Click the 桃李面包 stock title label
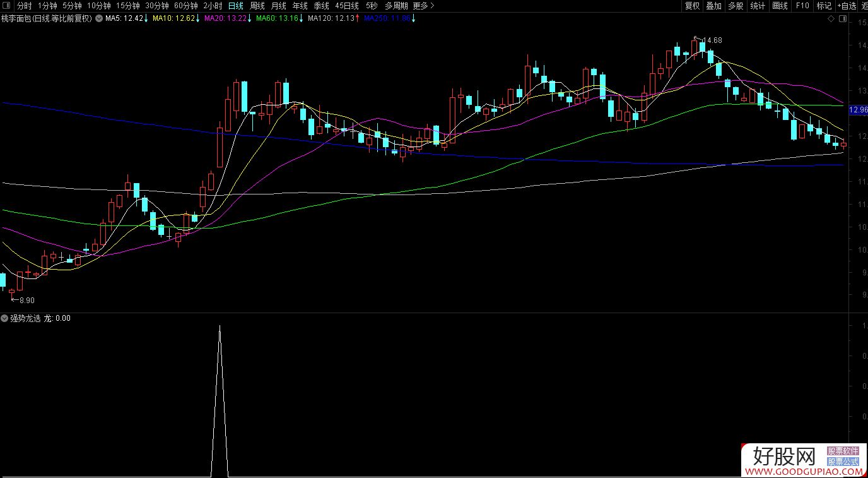Viewport: 868px width, 478px height. (x=46, y=18)
